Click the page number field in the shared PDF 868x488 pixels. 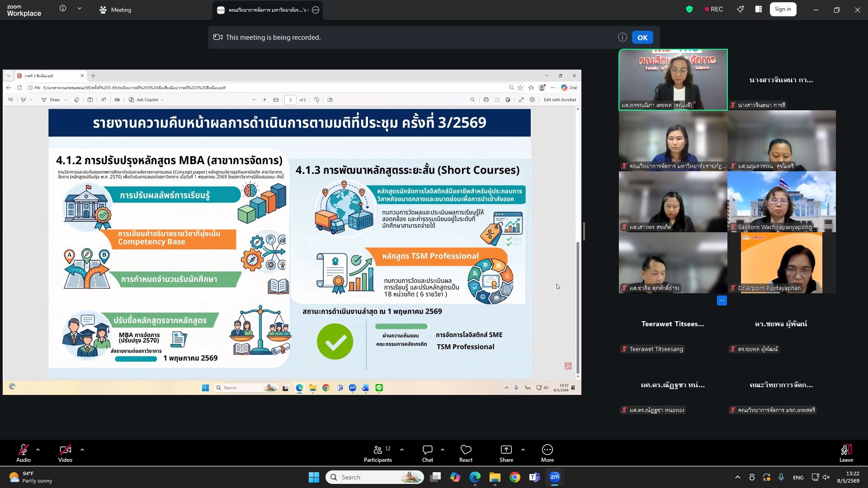(x=290, y=100)
